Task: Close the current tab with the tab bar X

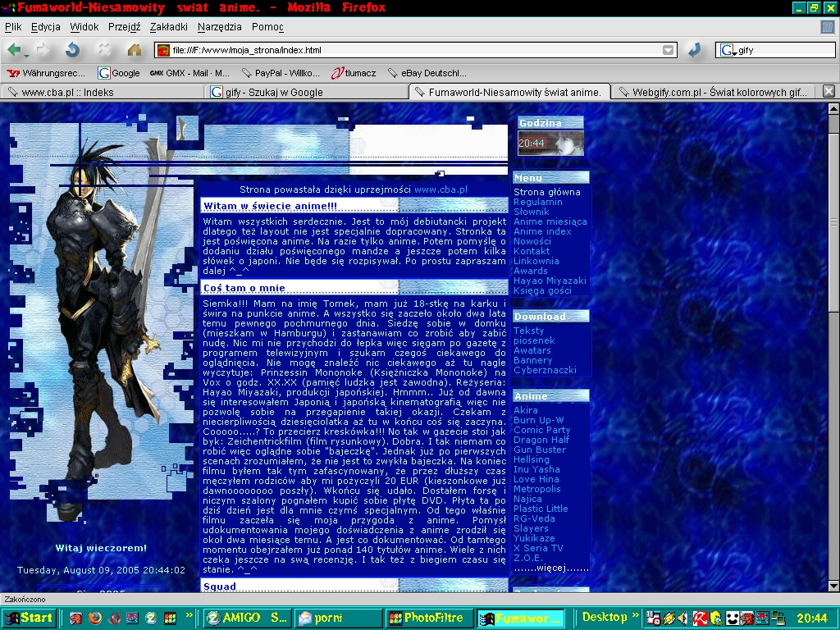Action: tap(829, 91)
